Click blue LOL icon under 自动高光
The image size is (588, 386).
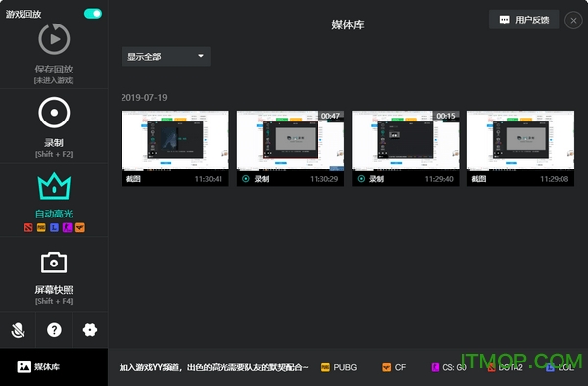(x=54, y=227)
